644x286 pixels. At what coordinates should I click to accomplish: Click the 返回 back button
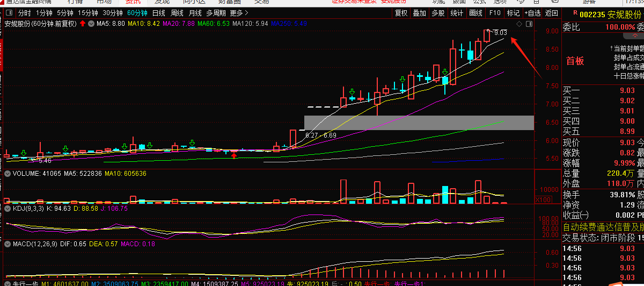551,13
